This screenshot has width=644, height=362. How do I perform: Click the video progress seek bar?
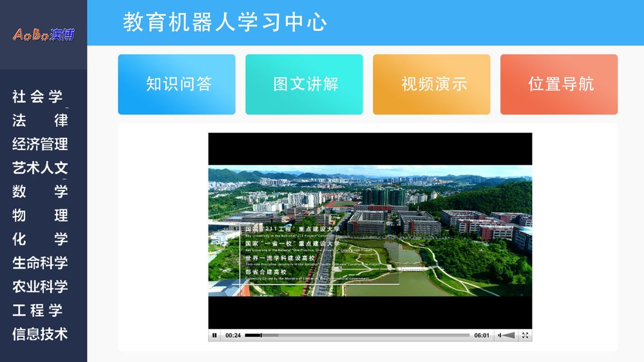[357, 336]
